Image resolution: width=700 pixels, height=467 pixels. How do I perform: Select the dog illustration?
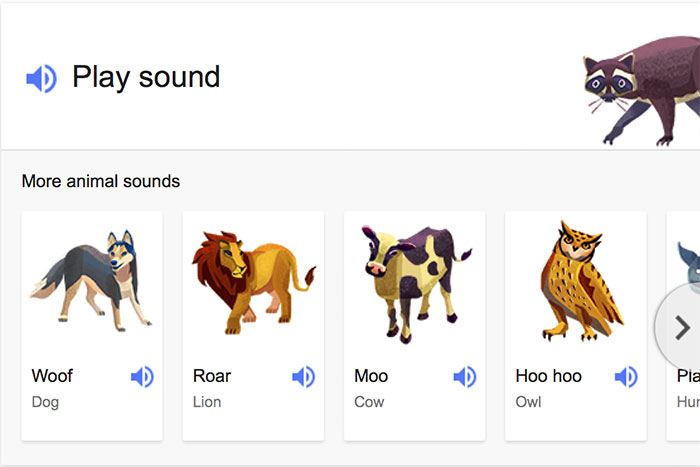(91, 281)
